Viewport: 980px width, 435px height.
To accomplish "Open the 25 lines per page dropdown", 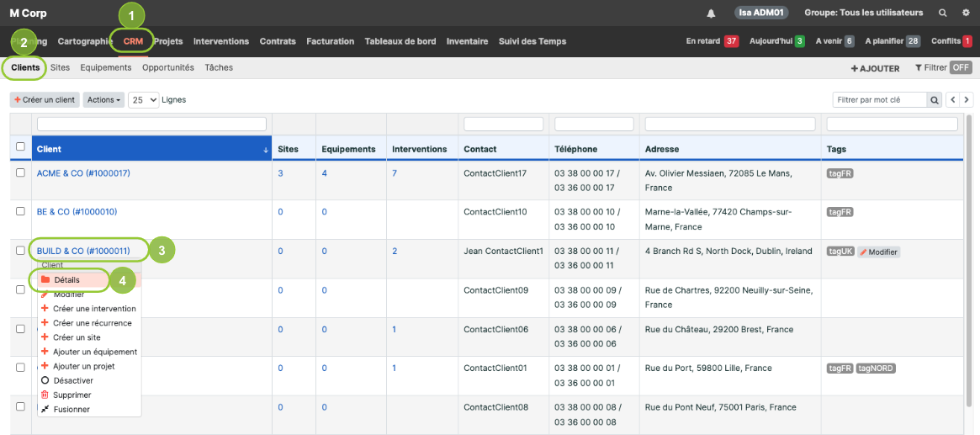I will click(x=144, y=100).
